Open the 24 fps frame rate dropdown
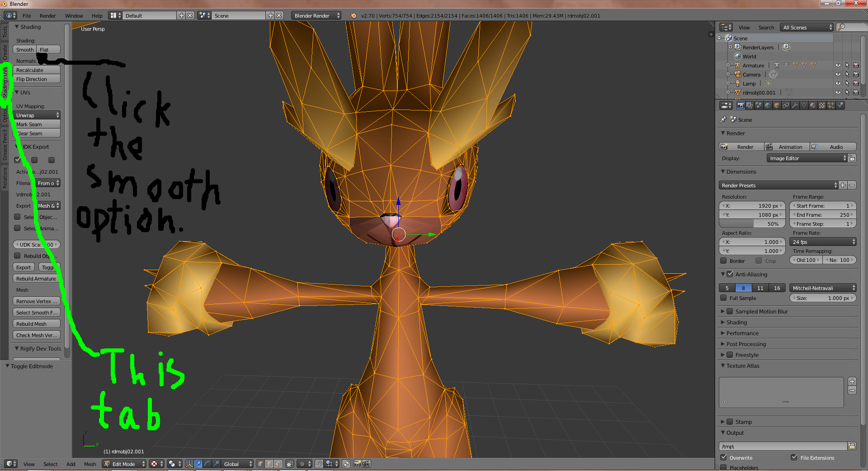Viewport: 868px width, 471px height. click(823, 242)
